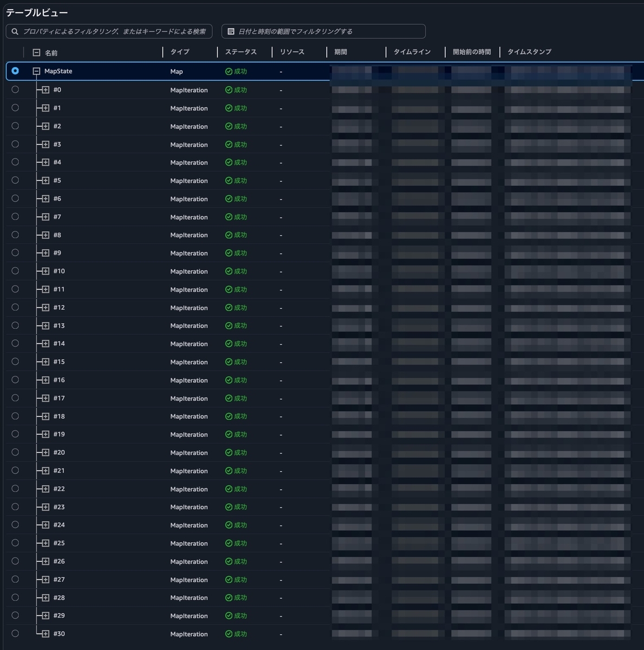Click success status icon in row #5
Image resolution: width=644 pixels, height=650 pixels.
coord(229,180)
